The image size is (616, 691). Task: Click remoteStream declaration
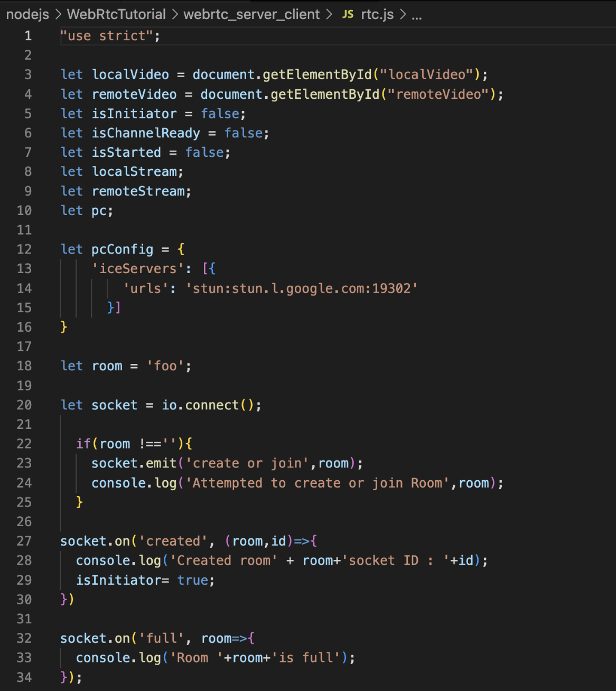tap(138, 191)
